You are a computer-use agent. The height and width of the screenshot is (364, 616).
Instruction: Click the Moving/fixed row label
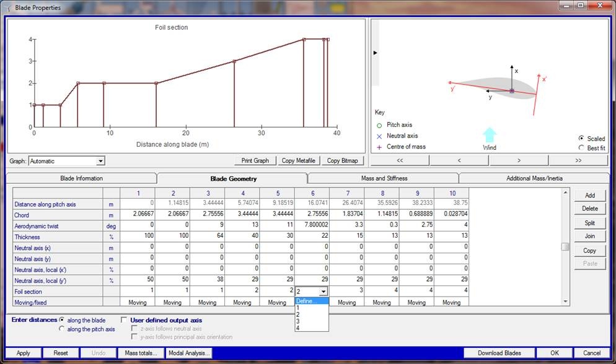(x=58, y=303)
